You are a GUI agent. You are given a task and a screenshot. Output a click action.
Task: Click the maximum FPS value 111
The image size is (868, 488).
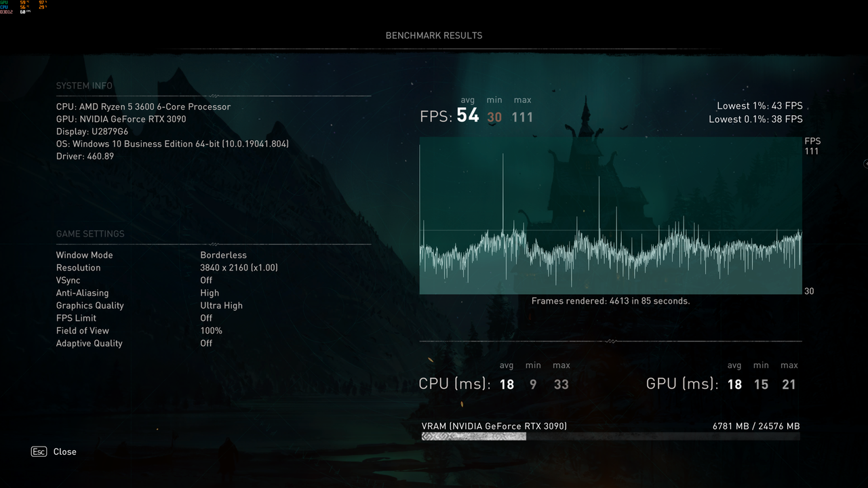pos(522,117)
